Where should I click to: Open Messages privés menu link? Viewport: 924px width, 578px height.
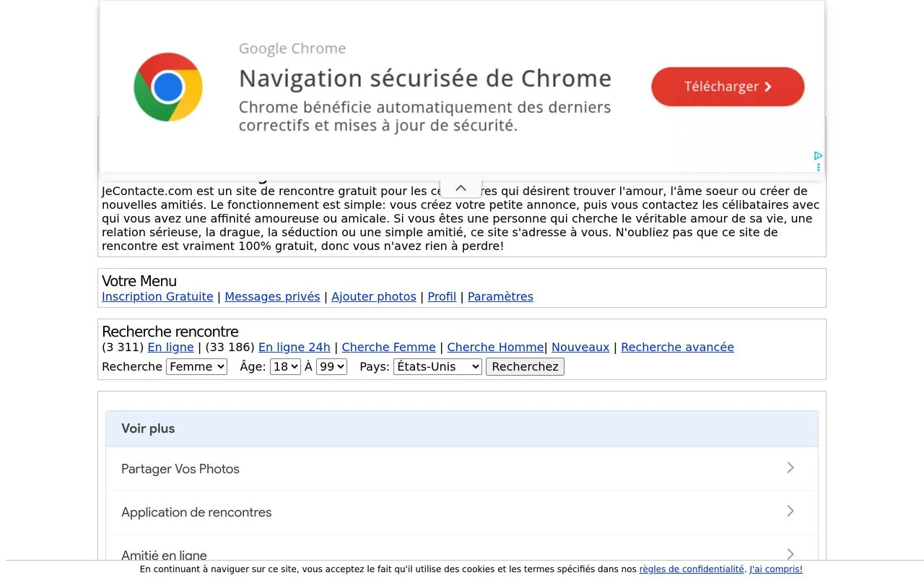[272, 296]
